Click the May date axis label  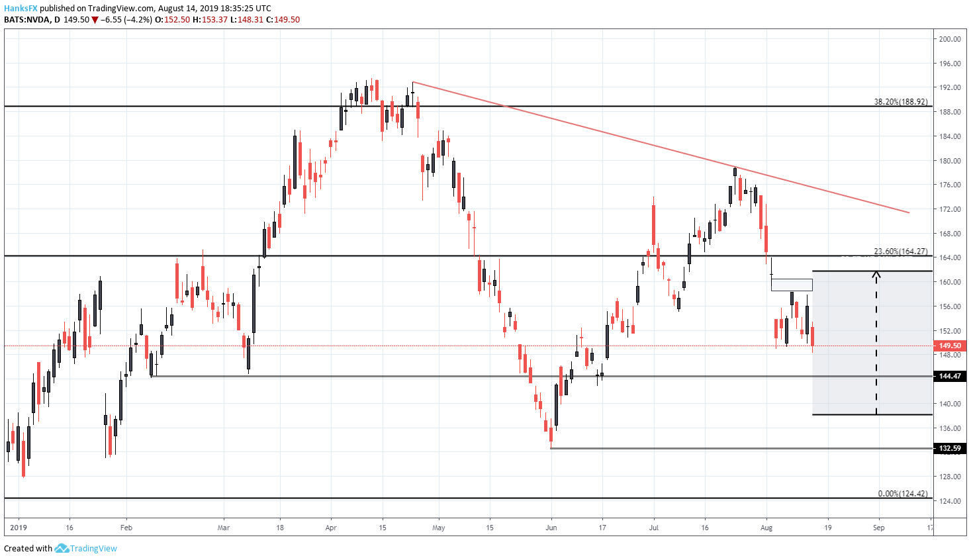coord(439,528)
